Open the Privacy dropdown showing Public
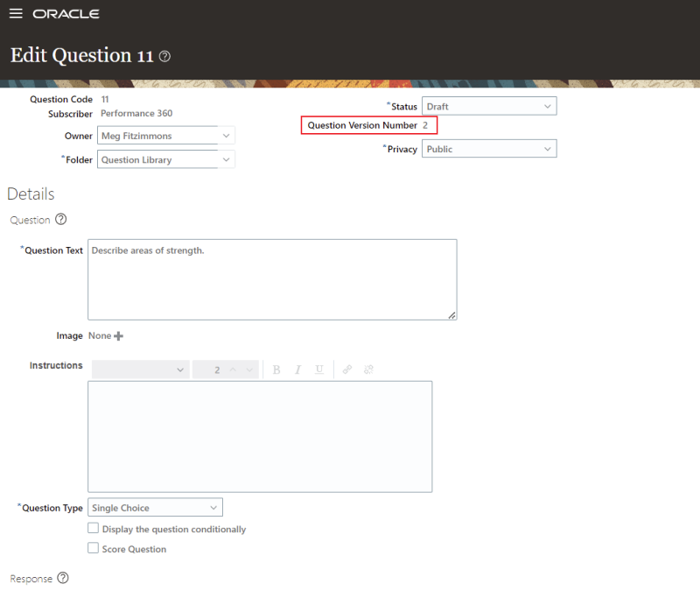 click(x=489, y=149)
